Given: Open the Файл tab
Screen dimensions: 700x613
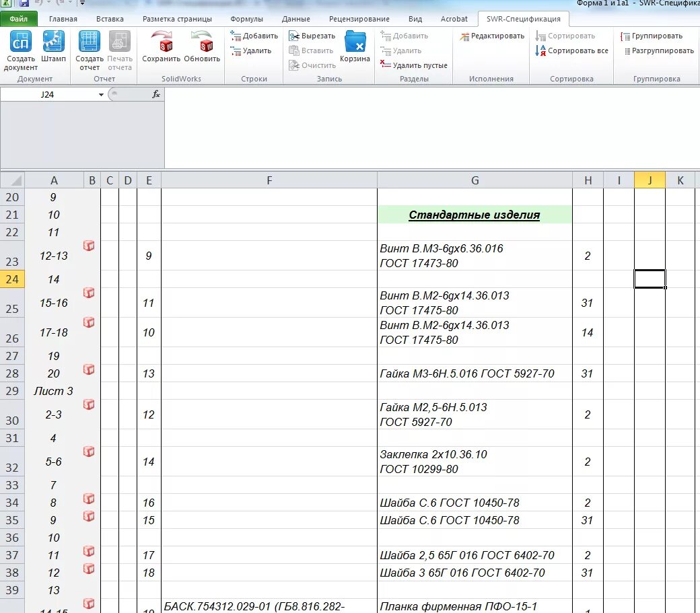Looking at the screenshot, I should [x=18, y=19].
